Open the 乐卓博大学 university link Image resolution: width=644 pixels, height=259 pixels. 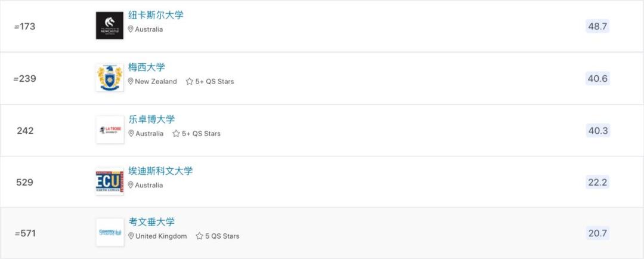(x=151, y=119)
